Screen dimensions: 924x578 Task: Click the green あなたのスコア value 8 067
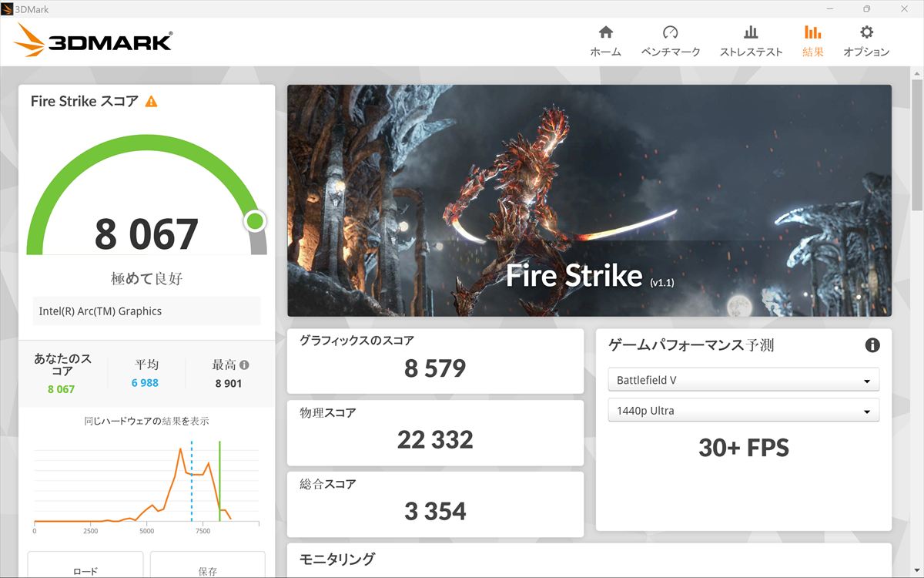(61, 389)
